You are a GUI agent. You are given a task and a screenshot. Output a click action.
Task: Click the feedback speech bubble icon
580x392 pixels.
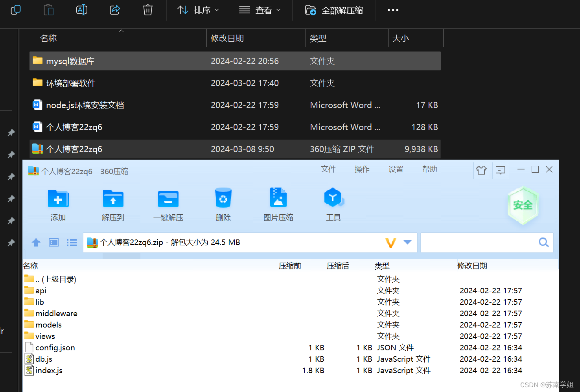500,170
